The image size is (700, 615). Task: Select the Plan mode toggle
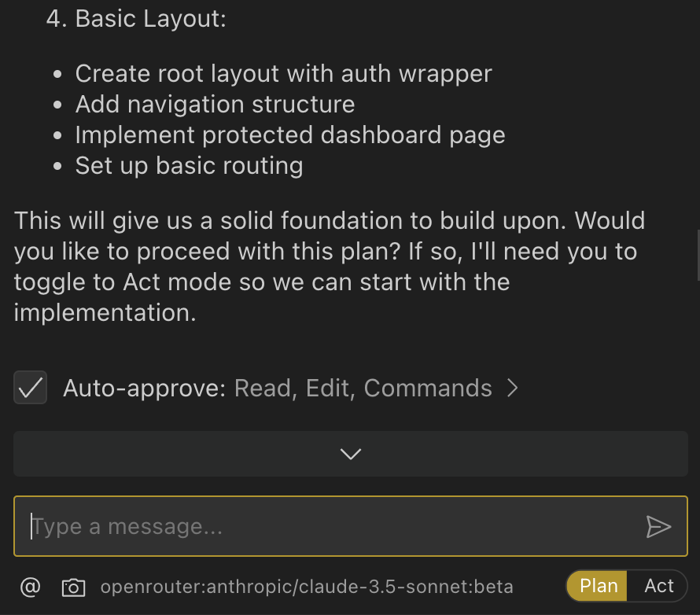tap(598, 586)
